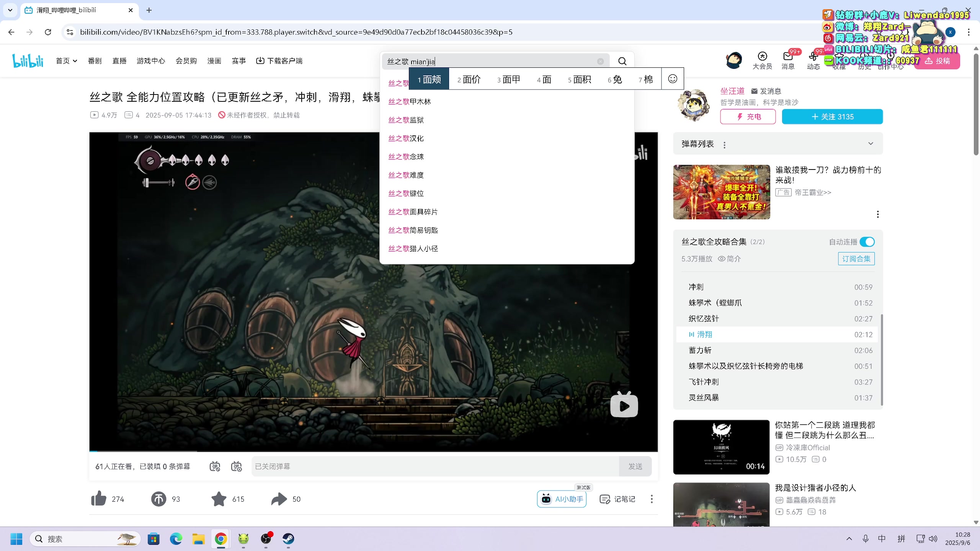Open ad card more options dots

(x=877, y=214)
